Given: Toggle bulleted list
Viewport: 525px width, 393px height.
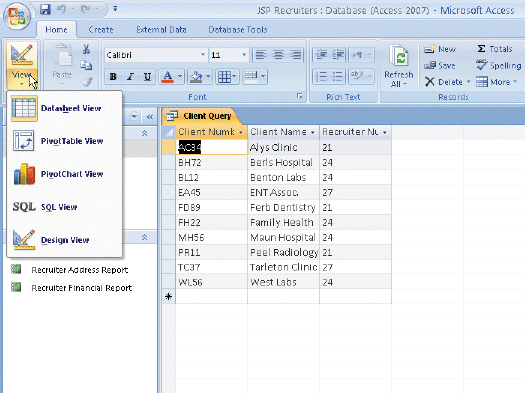Looking at the screenshot, I should coord(338,77).
